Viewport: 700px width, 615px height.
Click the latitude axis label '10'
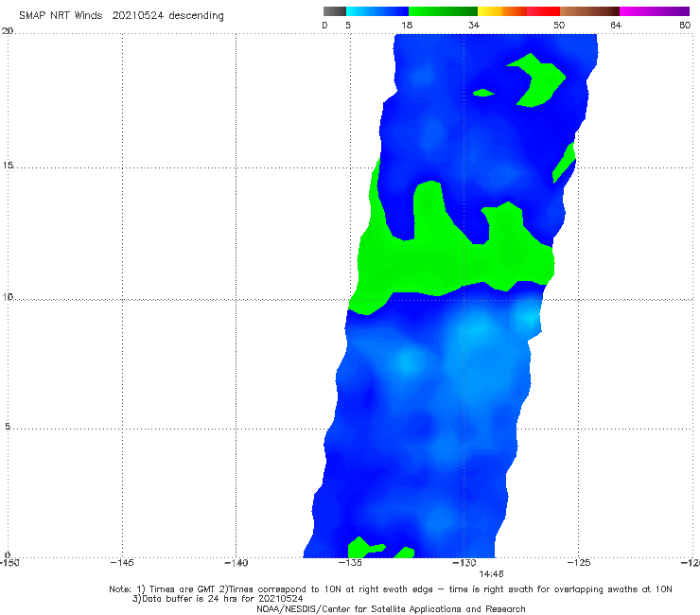pyautogui.click(x=8, y=297)
